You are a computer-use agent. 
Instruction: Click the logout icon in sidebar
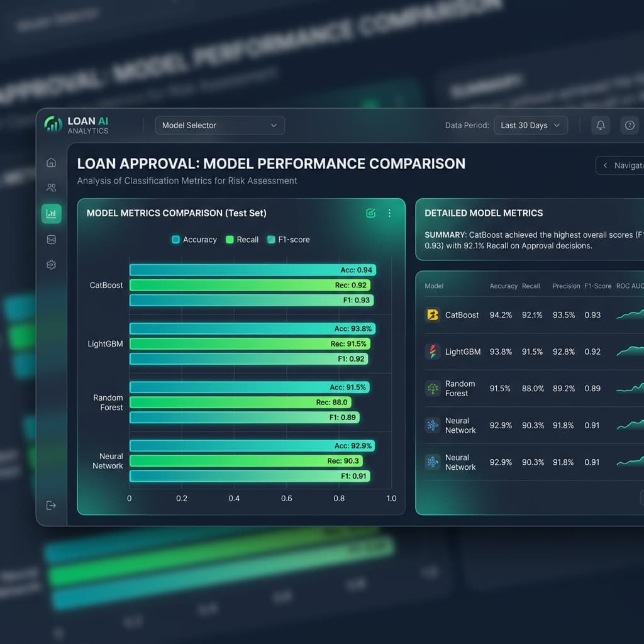[52, 505]
